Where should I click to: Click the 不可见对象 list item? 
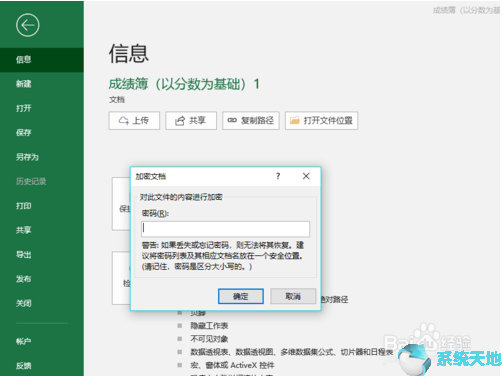[209, 339]
